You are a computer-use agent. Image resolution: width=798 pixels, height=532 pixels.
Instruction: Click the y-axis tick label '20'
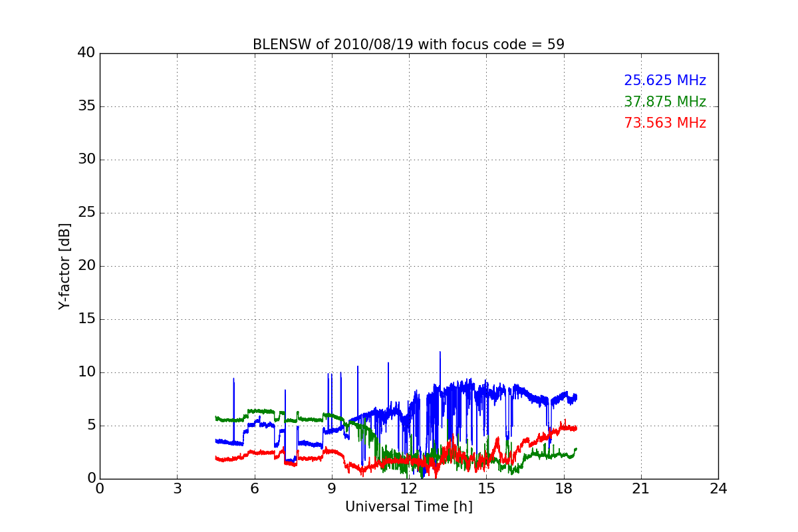tap(86, 266)
